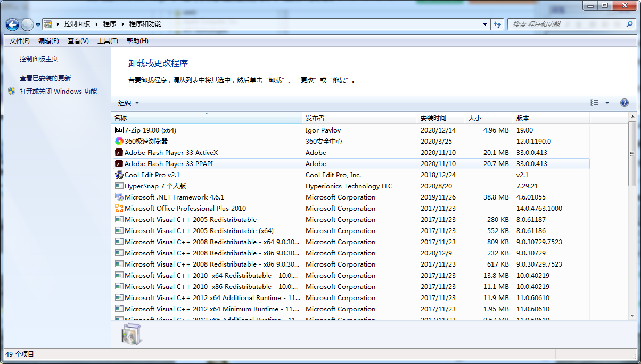641x364 pixels.
Task: Click Microsoft Office Professional Plus 2010 icon
Action: (119, 209)
